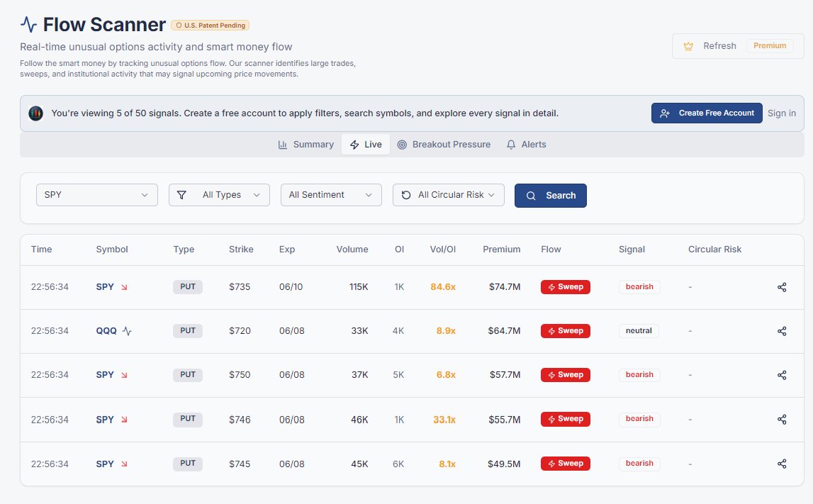Click the 115K volume value
The image size is (813, 504).
click(x=359, y=287)
